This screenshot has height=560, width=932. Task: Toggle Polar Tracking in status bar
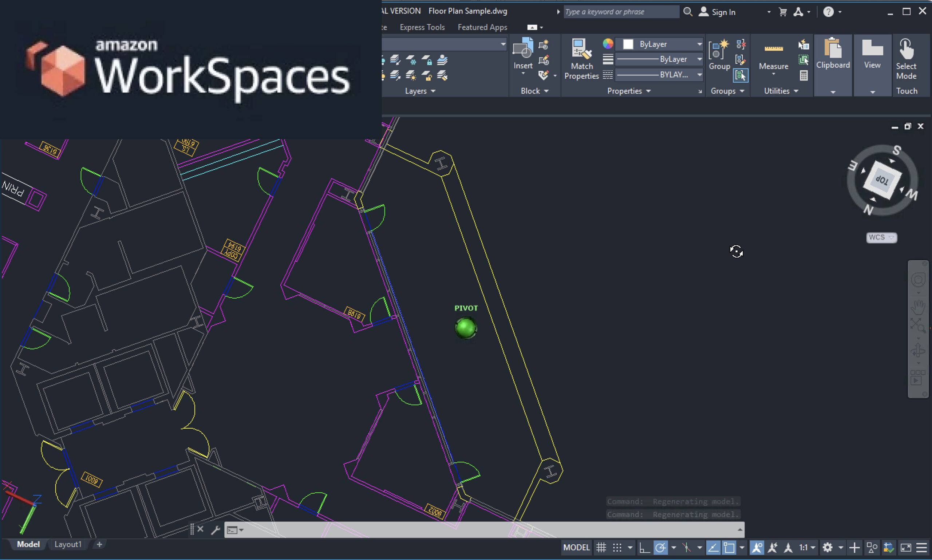pyautogui.click(x=660, y=547)
